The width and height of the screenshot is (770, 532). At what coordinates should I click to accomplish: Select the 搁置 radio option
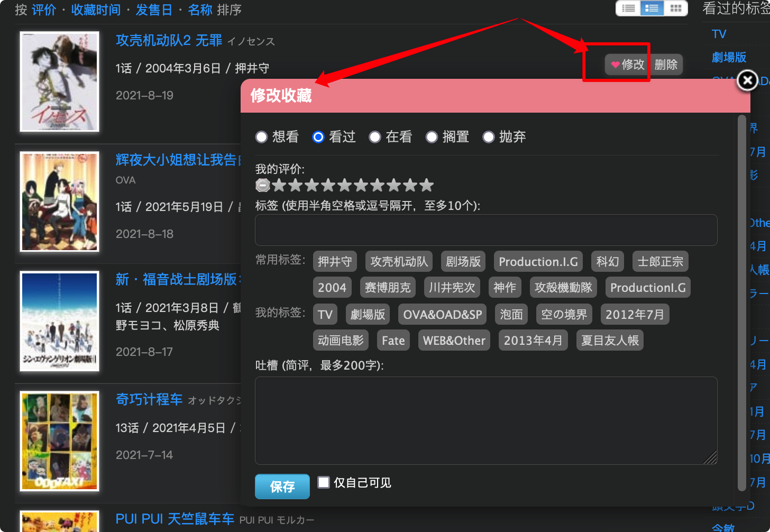click(x=432, y=137)
